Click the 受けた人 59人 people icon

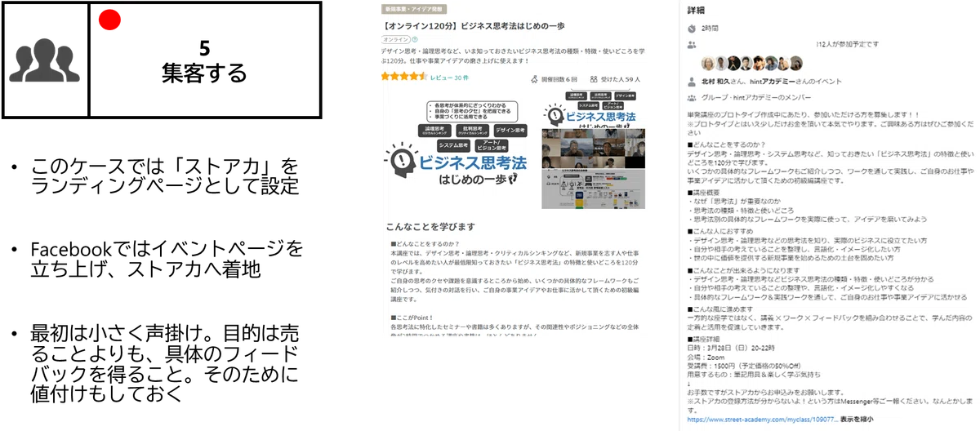pos(593,79)
